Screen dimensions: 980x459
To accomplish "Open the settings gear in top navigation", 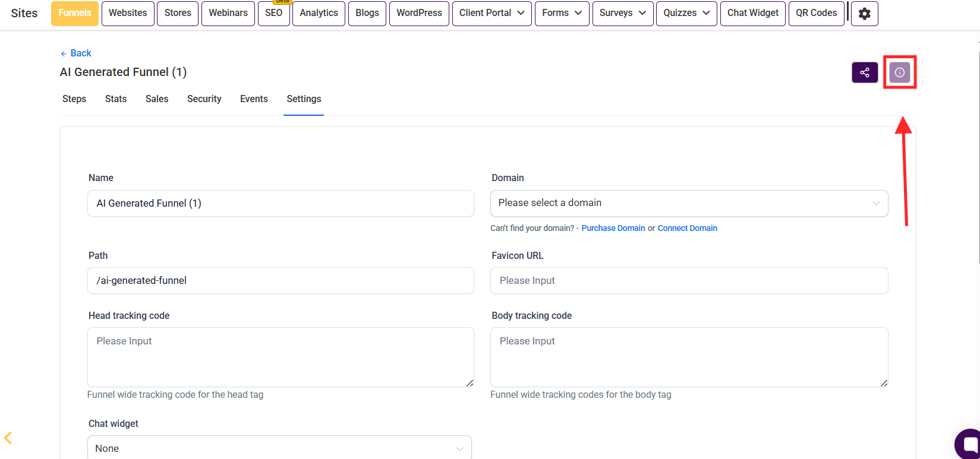I will pos(864,13).
